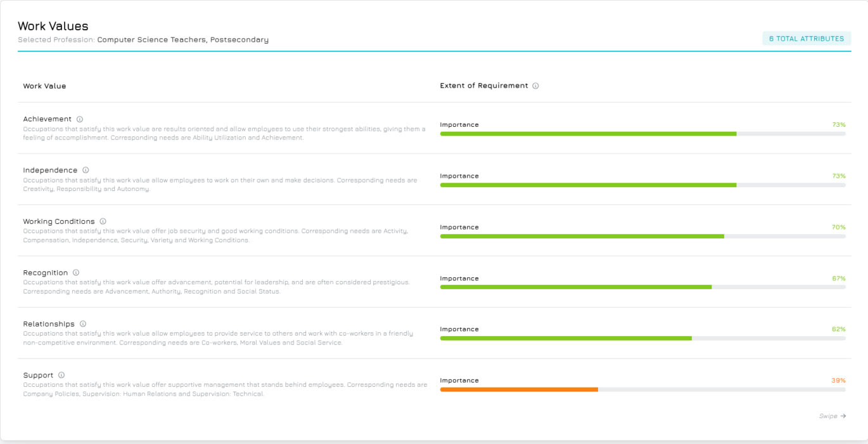Image resolution: width=868 pixels, height=444 pixels.
Task: Select the Work Value column header
Action: 44,86
